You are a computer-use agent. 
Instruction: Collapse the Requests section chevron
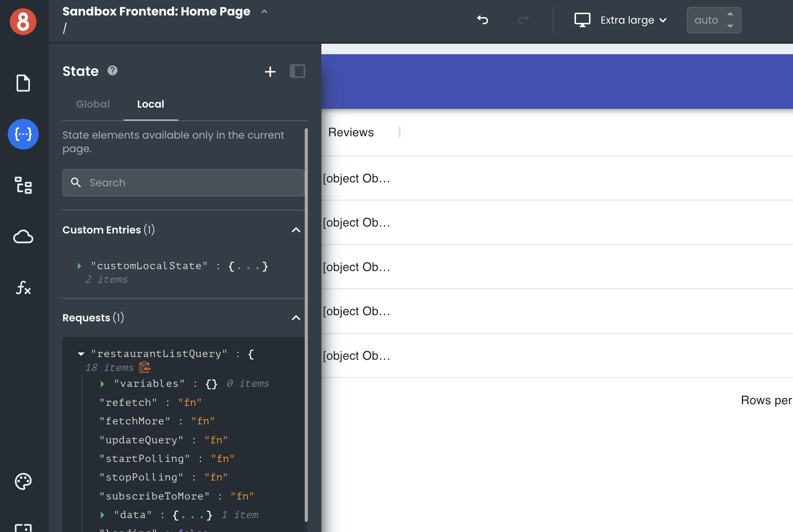[x=296, y=318]
